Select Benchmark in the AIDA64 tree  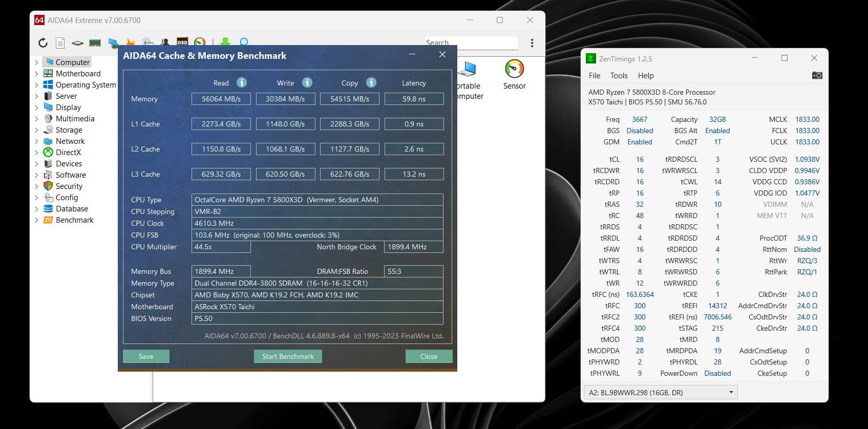(x=74, y=220)
